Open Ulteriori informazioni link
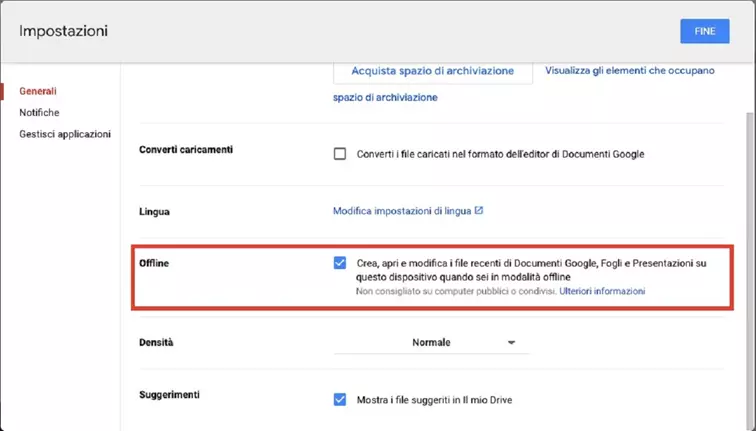This screenshot has width=756, height=431. click(602, 291)
